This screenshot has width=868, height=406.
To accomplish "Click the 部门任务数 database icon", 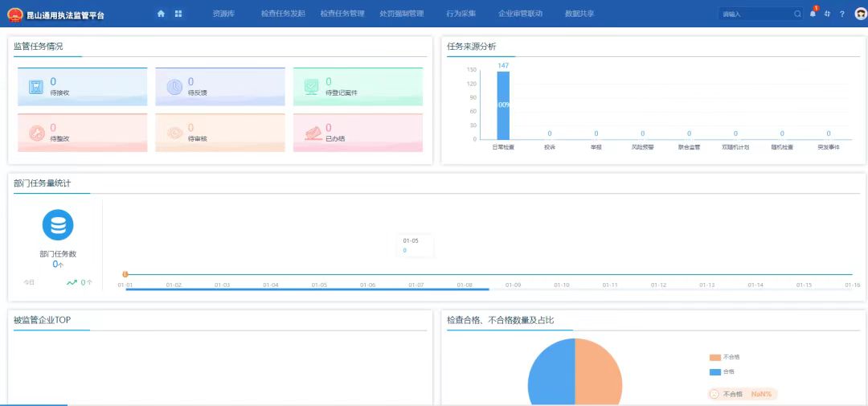I will (x=58, y=225).
